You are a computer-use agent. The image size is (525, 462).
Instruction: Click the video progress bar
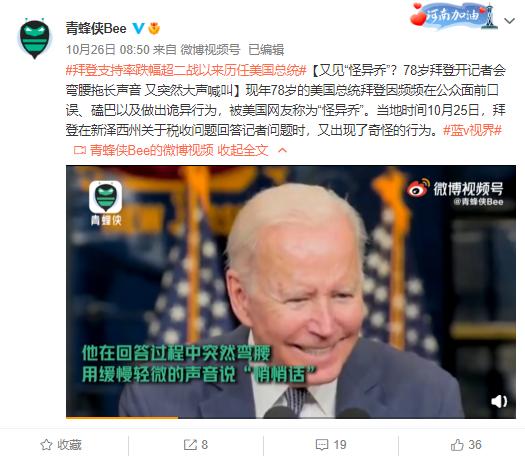[291, 417]
